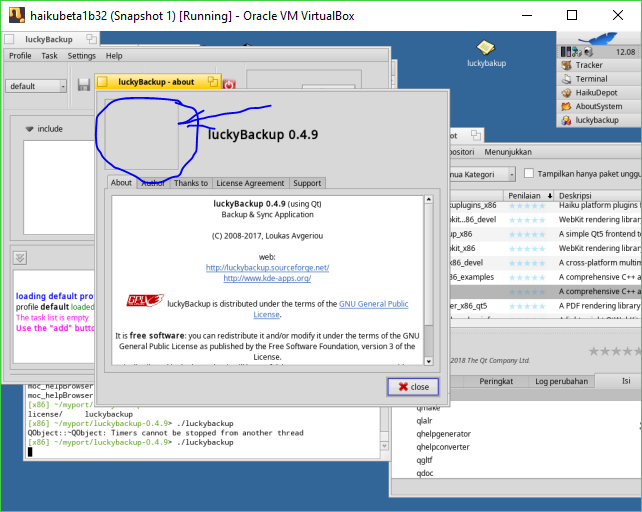This screenshot has width=642, height=512.
Task: Select the kit_x86 package row
Action: point(545,248)
